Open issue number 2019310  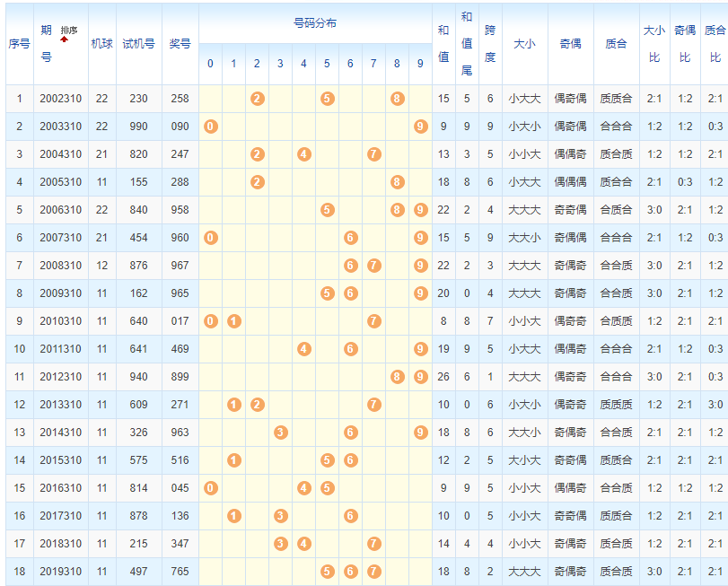click(x=60, y=572)
